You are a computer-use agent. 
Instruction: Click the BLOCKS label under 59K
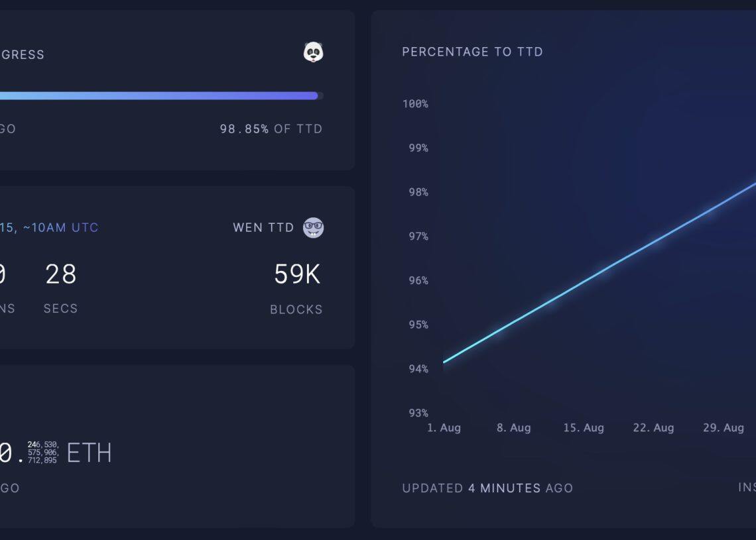[296, 309]
